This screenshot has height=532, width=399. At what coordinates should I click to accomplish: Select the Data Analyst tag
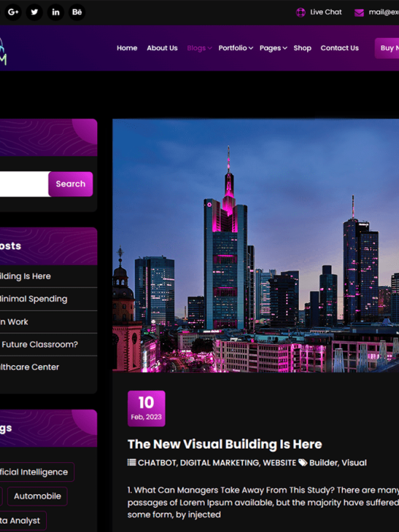click(23, 521)
